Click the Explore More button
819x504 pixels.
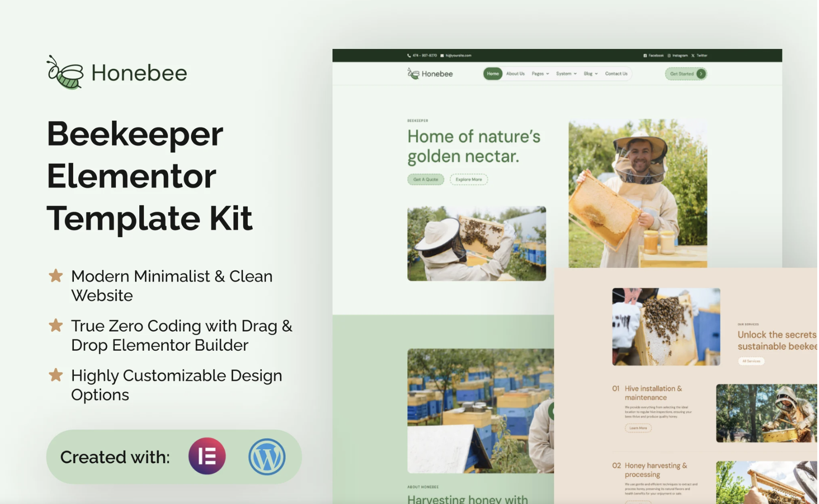click(x=469, y=179)
